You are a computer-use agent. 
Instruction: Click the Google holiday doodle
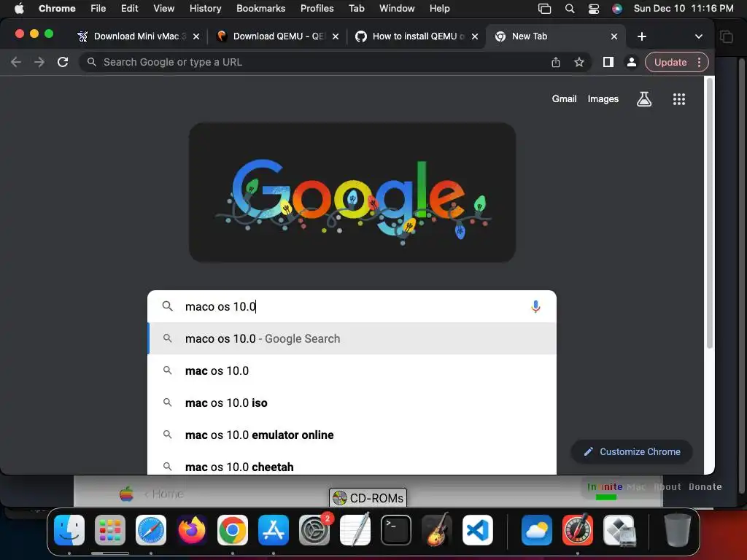(x=352, y=192)
